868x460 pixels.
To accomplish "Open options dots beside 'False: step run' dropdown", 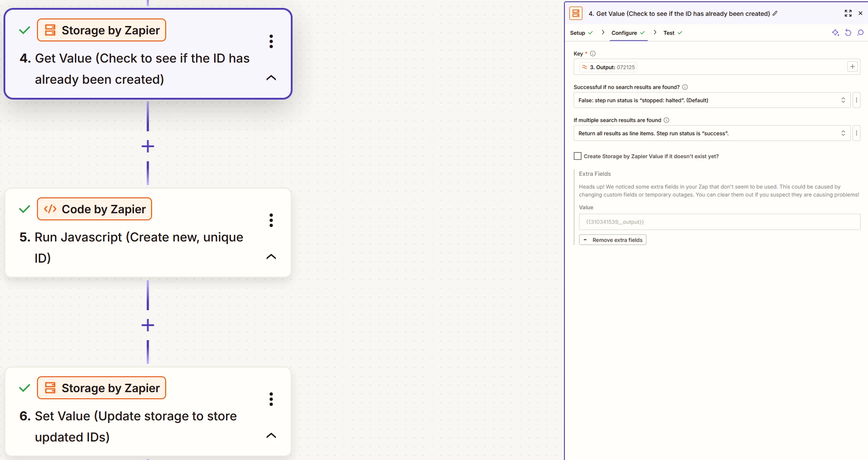I will (x=857, y=100).
